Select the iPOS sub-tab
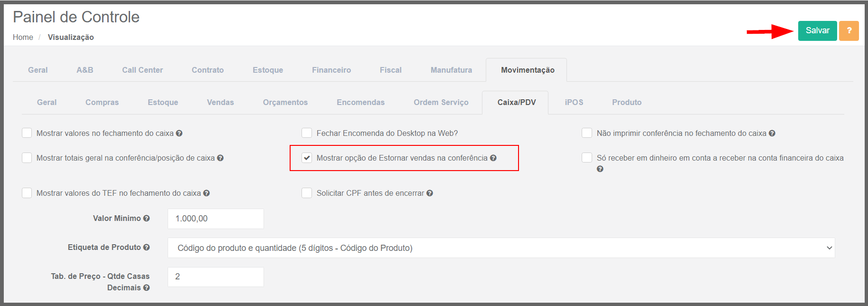The height and width of the screenshot is (306, 868). coord(574,103)
